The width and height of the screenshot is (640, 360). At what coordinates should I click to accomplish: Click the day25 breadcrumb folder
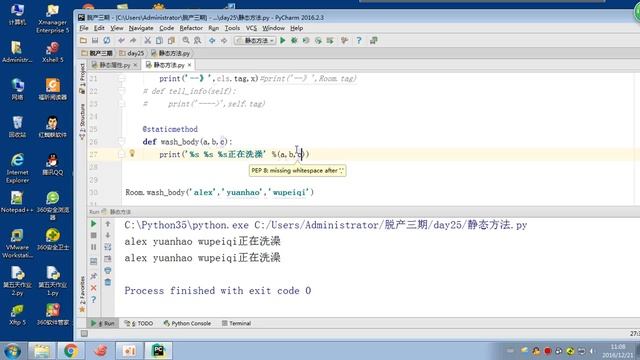pos(132,53)
